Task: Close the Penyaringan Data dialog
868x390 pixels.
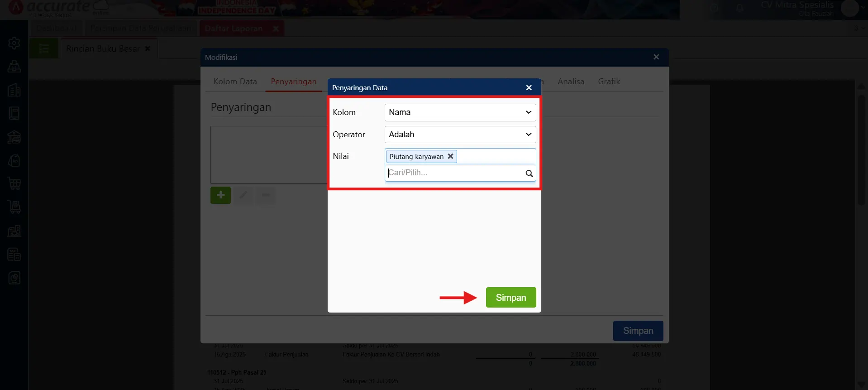Action: 529,88
